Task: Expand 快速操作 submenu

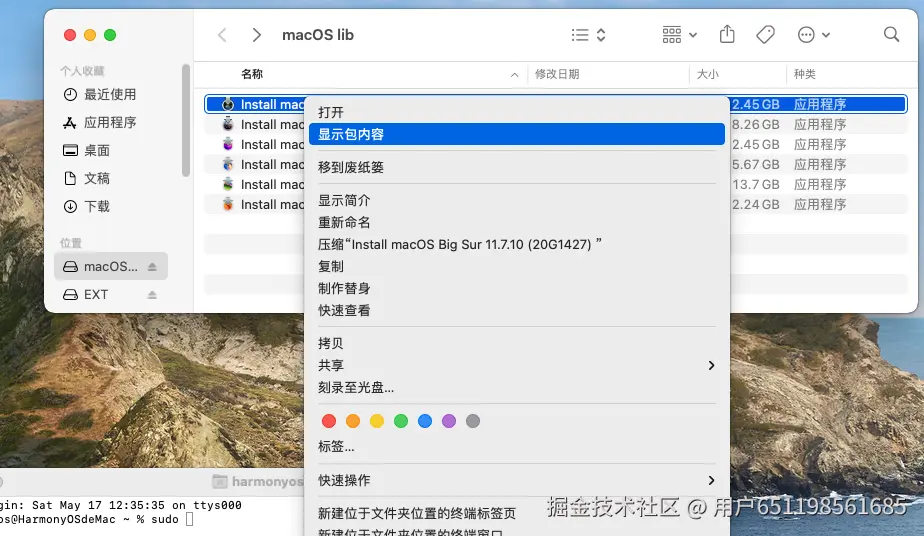Action: pyautogui.click(x=517, y=481)
